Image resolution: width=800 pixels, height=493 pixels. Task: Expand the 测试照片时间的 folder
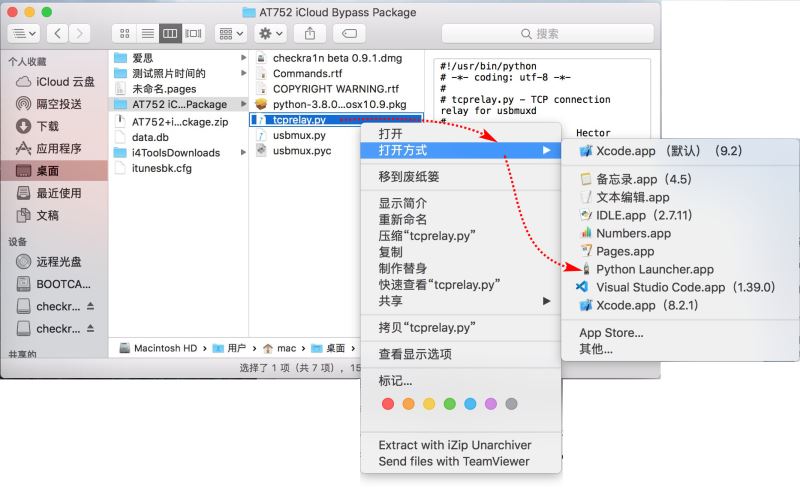click(x=243, y=73)
